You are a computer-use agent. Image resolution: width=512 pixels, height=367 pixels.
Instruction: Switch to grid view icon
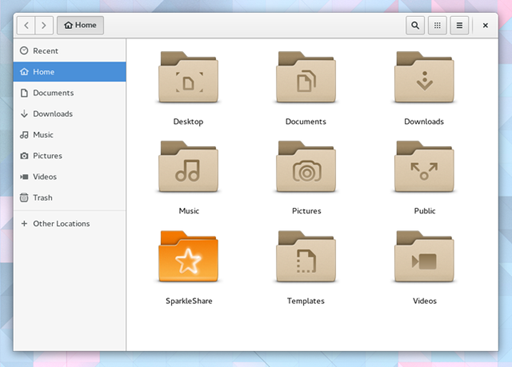point(437,25)
